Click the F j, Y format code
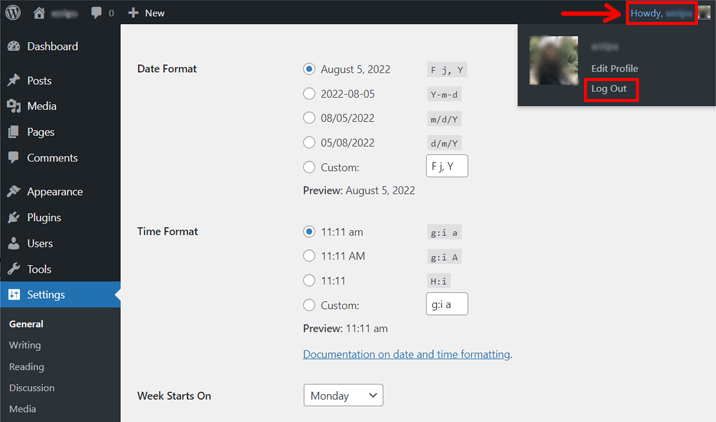Viewport: 716px width, 422px height. pyautogui.click(x=447, y=70)
